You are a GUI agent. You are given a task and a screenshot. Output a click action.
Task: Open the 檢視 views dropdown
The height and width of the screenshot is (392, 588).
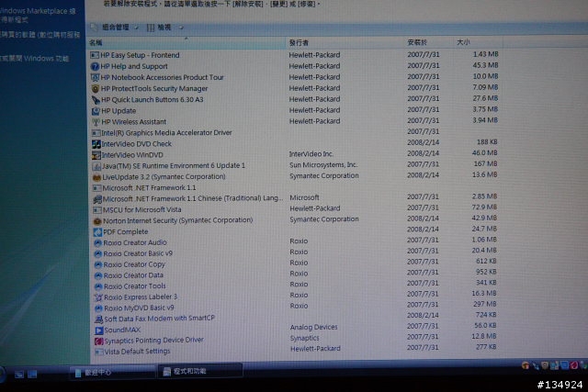164,28
